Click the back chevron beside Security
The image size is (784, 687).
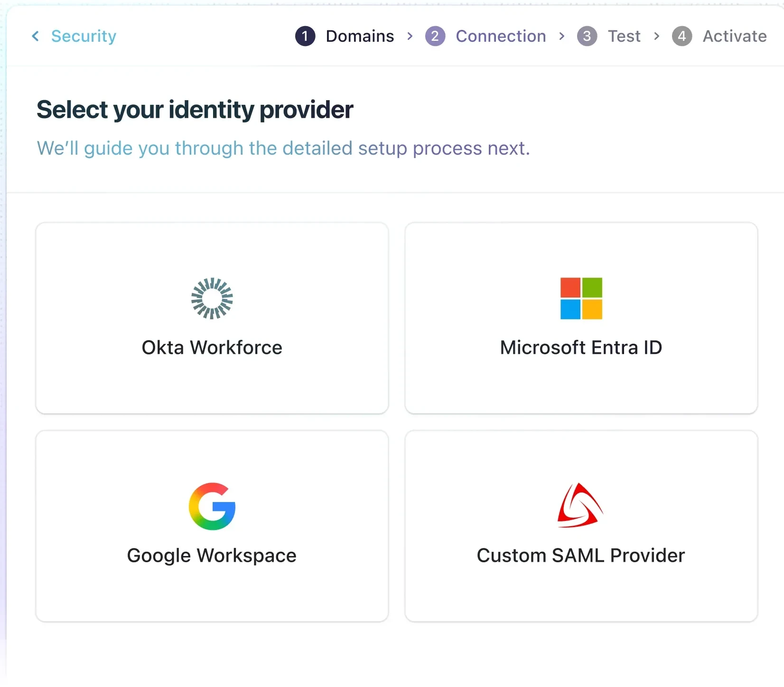(36, 36)
